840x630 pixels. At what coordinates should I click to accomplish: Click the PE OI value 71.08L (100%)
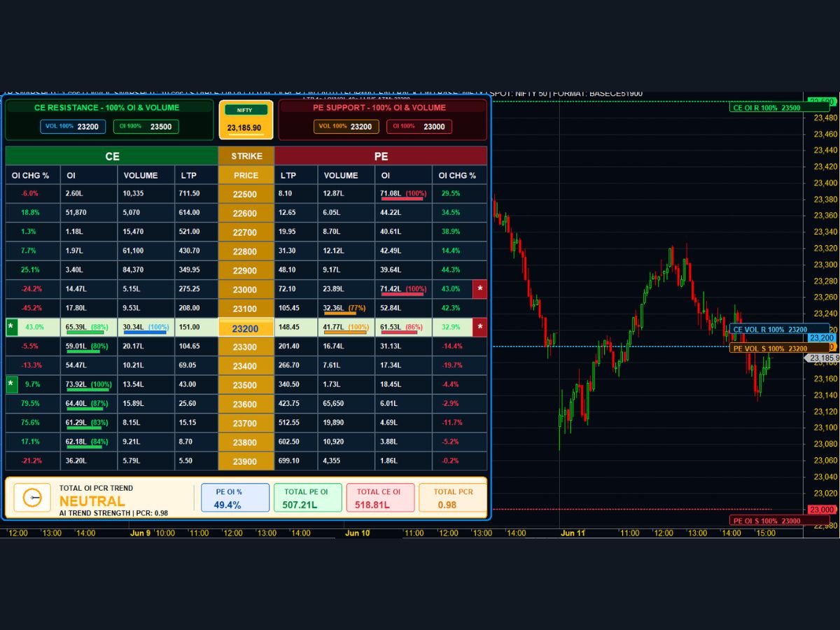coord(403,193)
